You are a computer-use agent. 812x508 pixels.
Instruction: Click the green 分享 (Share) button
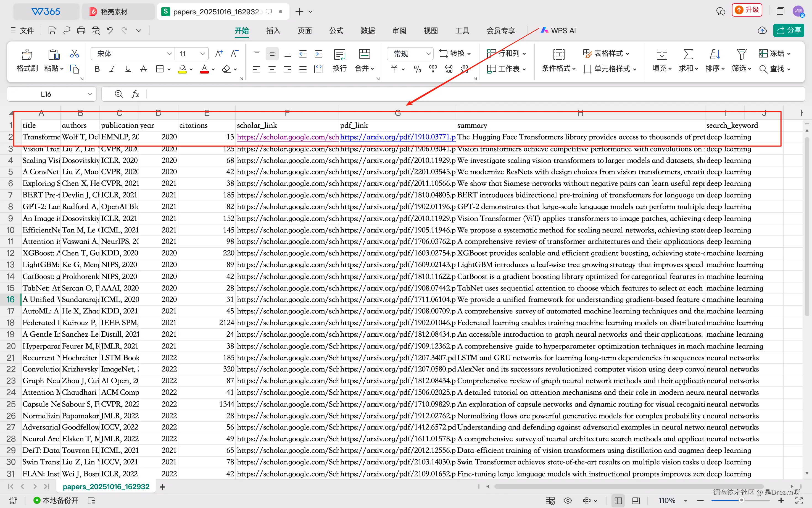point(789,31)
